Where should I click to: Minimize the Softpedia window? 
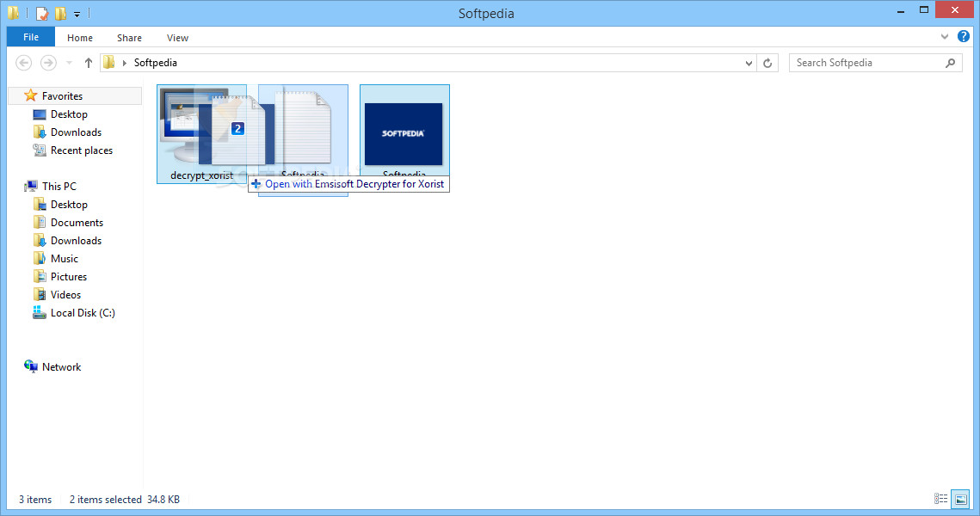[901, 10]
